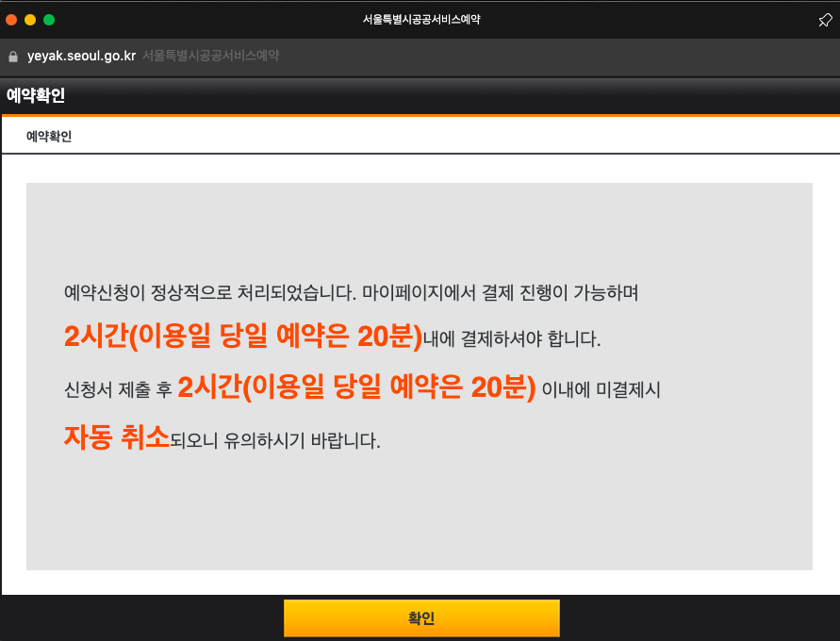Screen dimensions: 840x641
Task: Click the orange 확인 confirm button
Action: [421, 618]
